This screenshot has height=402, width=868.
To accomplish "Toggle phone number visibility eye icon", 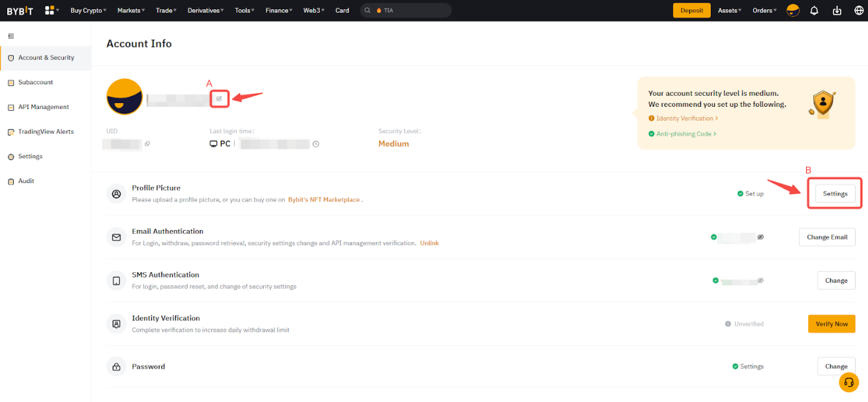I will tap(760, 281).
